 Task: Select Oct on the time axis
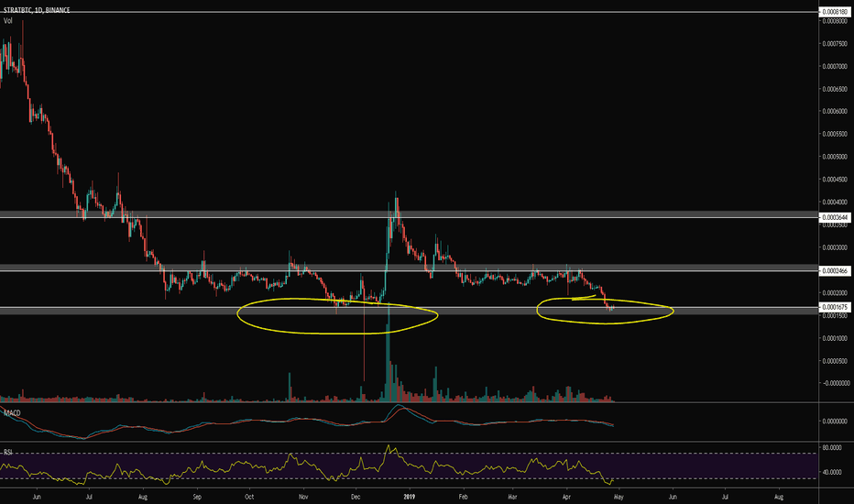pos(249,497)
